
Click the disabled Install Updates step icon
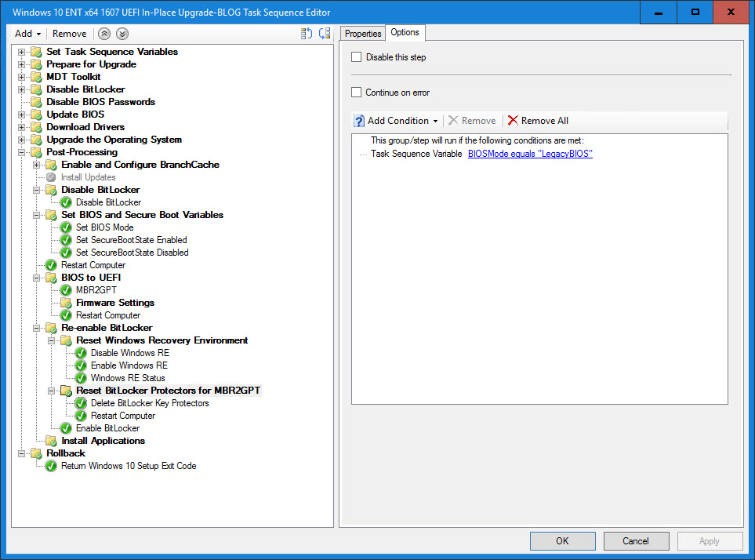(x=51, y=177)
